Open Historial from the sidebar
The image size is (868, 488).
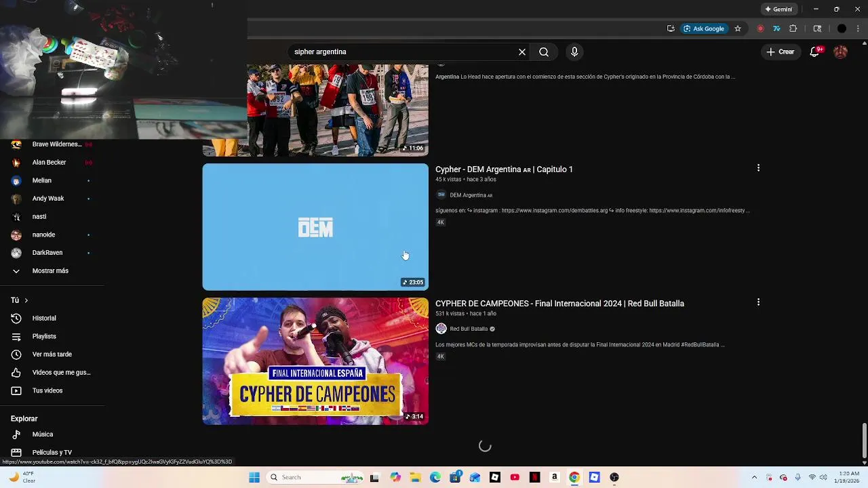[x=52, y=318]
